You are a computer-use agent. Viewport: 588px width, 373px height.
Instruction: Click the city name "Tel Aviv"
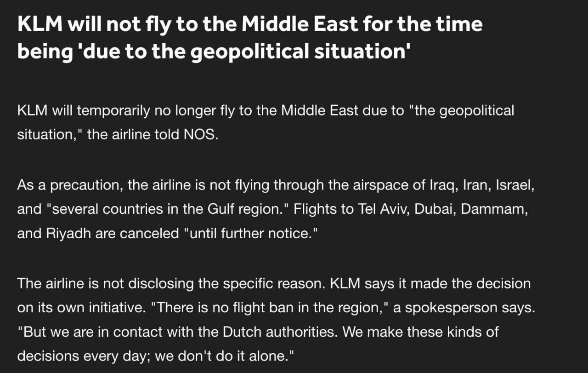coord(384,209)
